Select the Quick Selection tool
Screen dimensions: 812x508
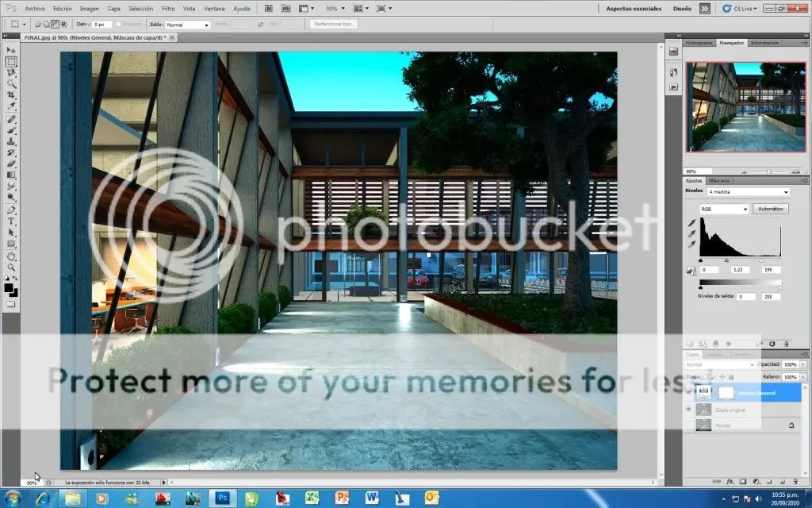(11, 84)
